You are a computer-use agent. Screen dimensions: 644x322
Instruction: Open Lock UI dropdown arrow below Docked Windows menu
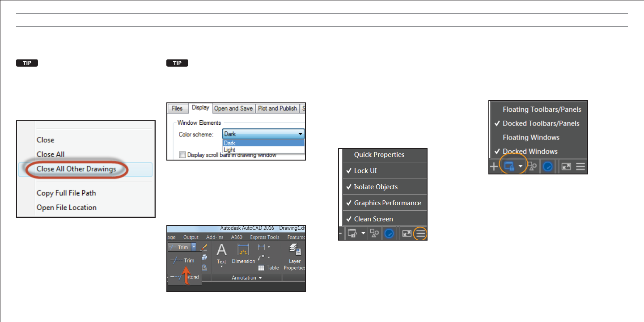click(520, 166)
